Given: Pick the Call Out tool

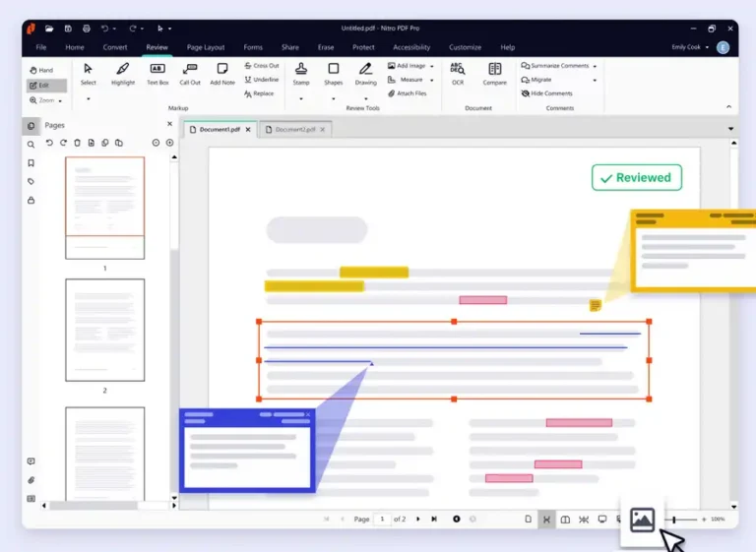Looking at the screenshot, I should [190, 74].
